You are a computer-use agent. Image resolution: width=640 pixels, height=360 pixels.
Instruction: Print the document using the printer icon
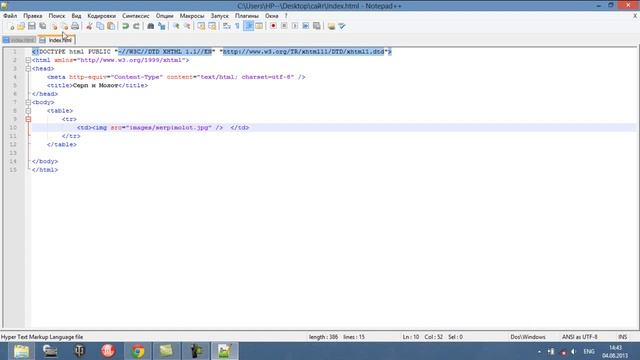[x=75, y=26]
